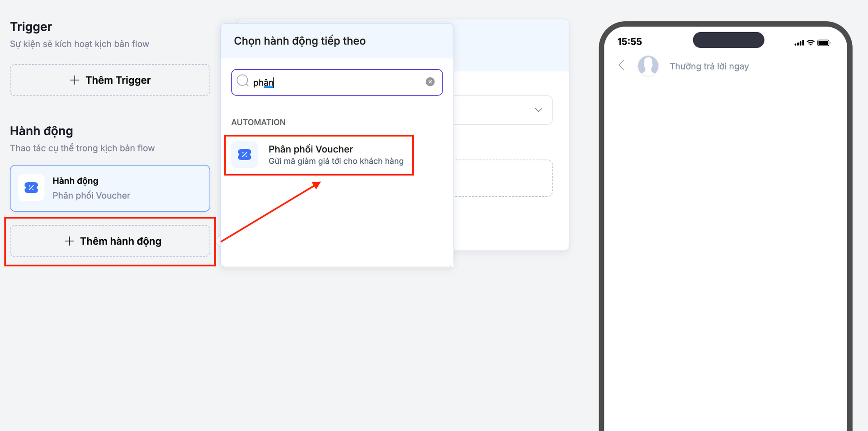Click the magnifier search icon
Image resolution: width=868 pixels, height=431 pixels.
(x=243, y=81)
